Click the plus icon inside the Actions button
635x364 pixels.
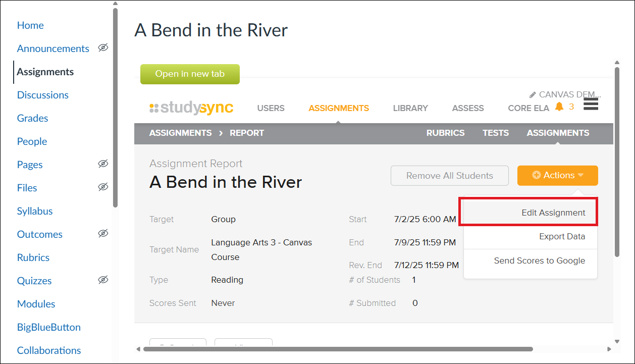[537, 175]
